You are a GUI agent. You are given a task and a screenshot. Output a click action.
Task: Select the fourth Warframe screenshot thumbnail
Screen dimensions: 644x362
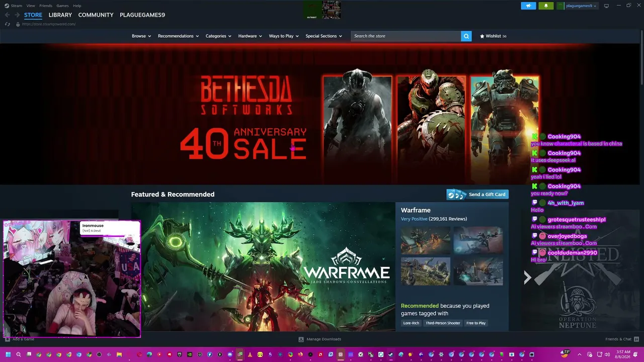478,271
